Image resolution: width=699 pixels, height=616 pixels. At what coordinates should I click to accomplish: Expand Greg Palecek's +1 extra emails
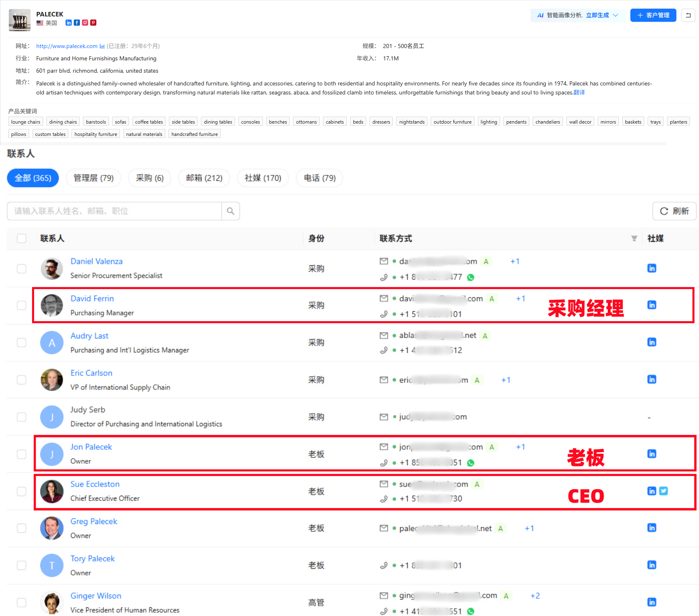click(529, 529)
